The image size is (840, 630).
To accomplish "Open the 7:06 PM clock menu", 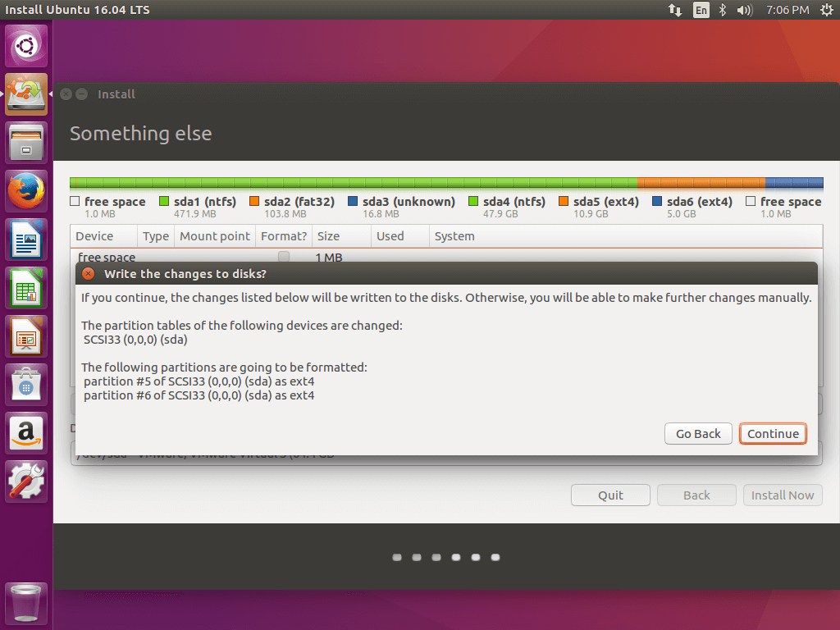I will 787,10.
